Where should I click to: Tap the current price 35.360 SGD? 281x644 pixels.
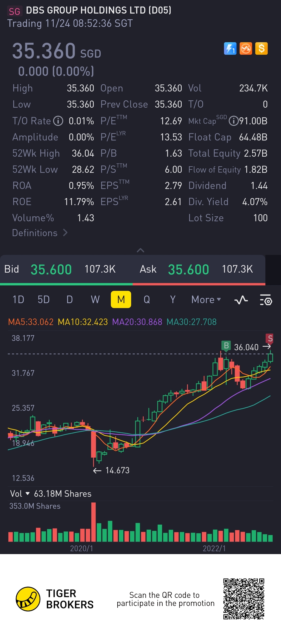click(57, 51)
